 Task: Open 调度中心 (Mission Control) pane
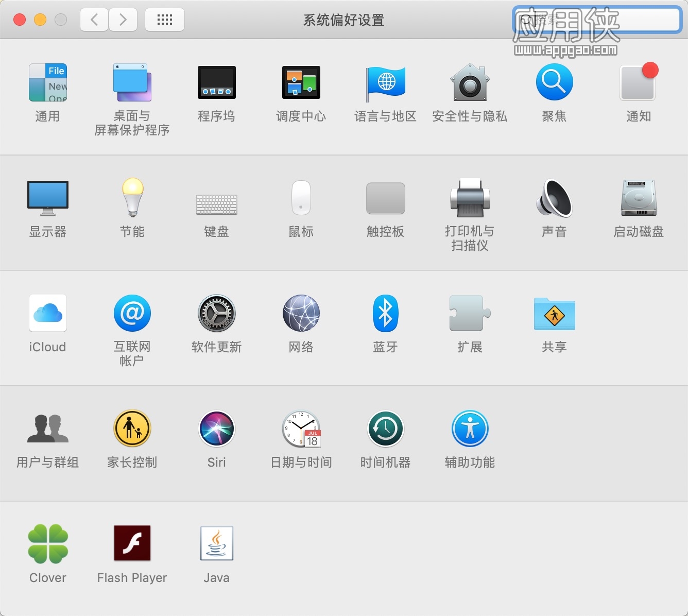pyautogui.click(x=301, y=82)
